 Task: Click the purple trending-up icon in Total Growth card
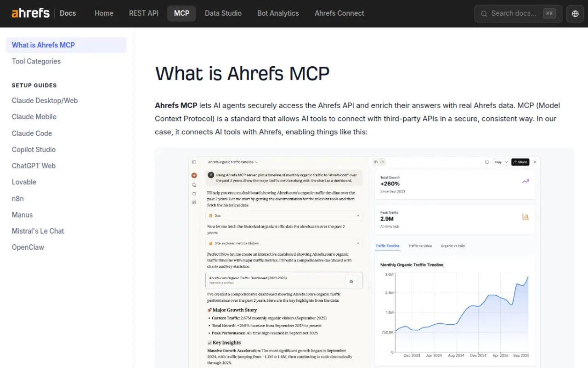pyautogui.click(x=526, y=181)
